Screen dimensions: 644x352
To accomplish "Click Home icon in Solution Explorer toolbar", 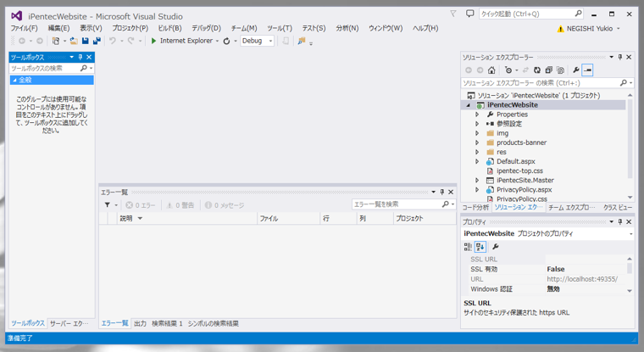I will [x=491, y=70].
